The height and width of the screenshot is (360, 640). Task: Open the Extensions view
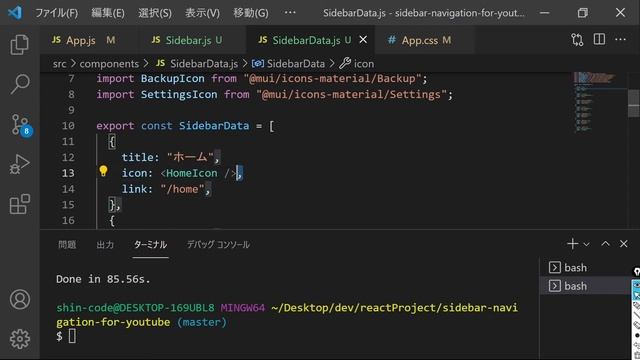click(x=19, y=204)
